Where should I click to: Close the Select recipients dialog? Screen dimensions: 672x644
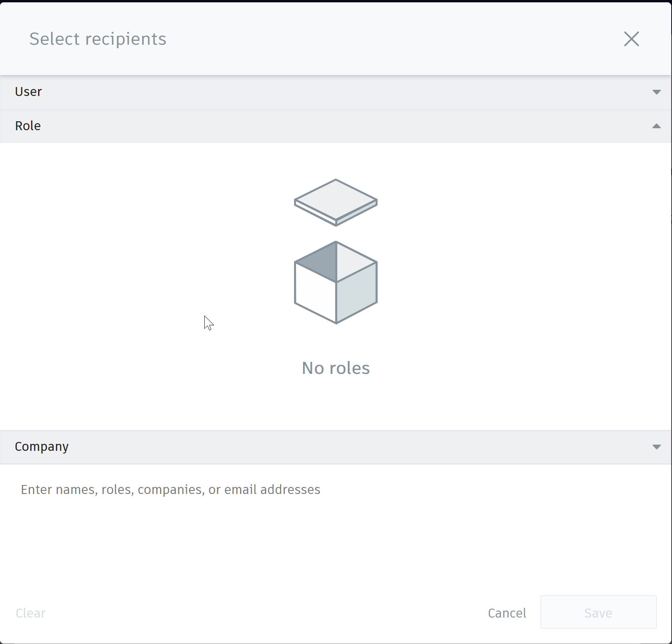pyautogui.click(x=631, y=39)
